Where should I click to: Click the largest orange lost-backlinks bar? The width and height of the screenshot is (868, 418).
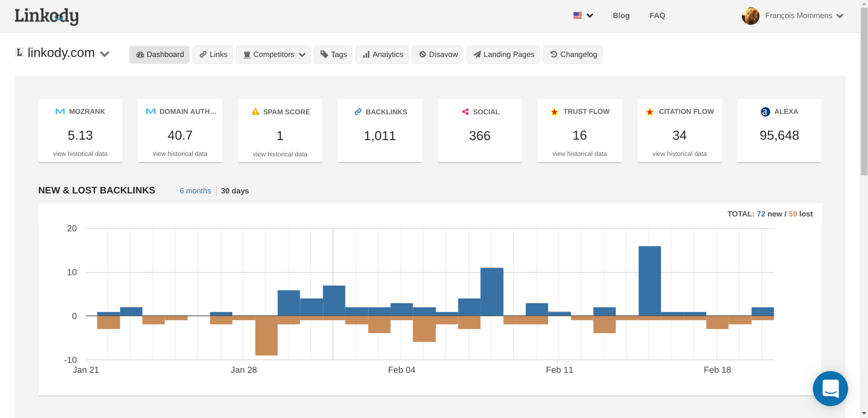266,336
